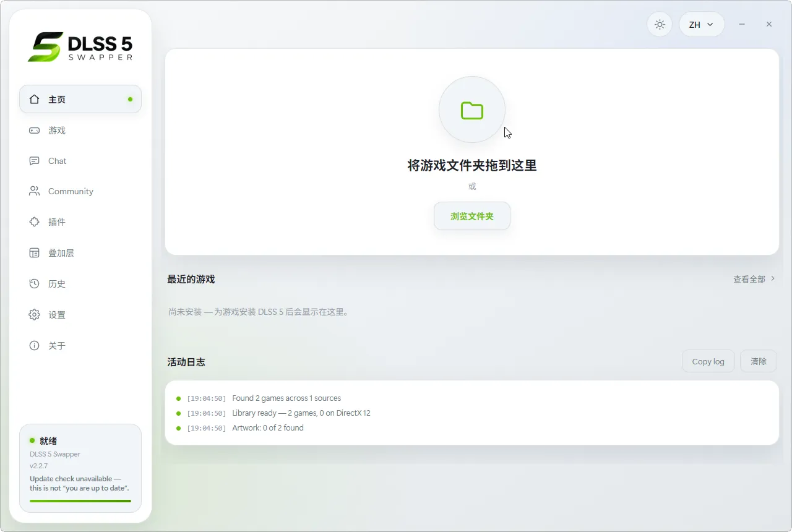Screen dimensions: 792x532
Task: Open the 历史 page
Action: pos(80,284)
